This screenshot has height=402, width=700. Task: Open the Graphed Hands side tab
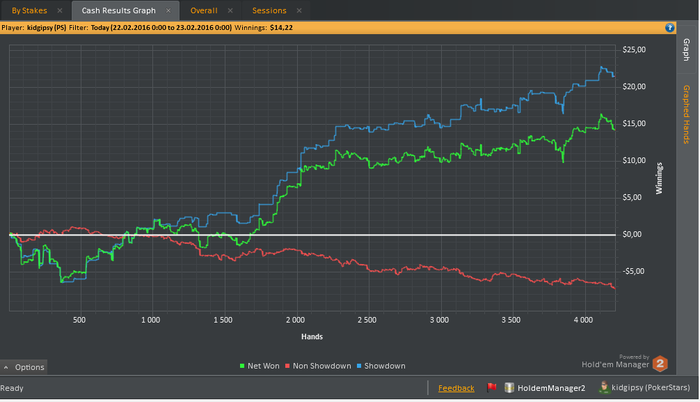(687, 114)
